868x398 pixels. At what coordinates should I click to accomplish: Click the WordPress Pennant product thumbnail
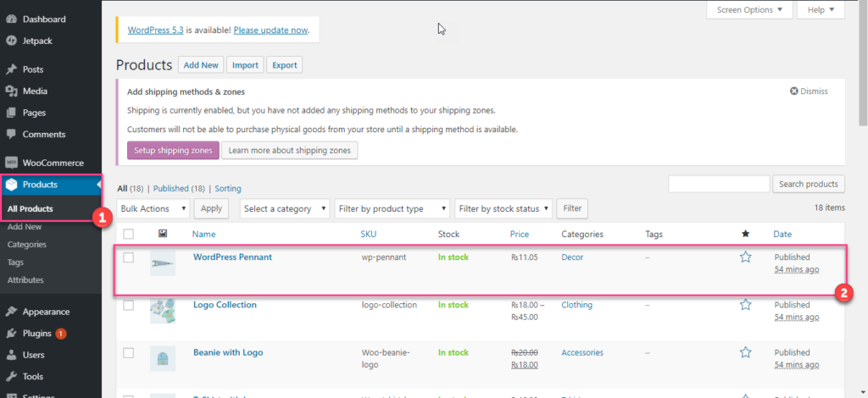point(163,263)
